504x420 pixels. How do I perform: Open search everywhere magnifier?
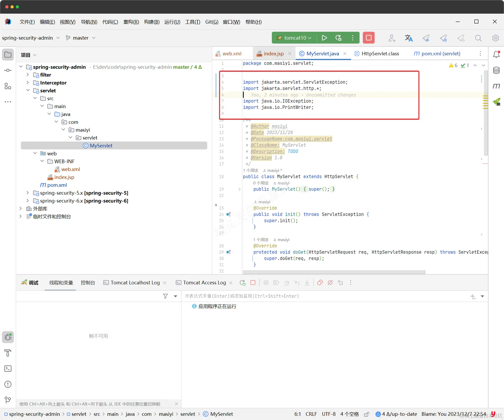point(478,38)
